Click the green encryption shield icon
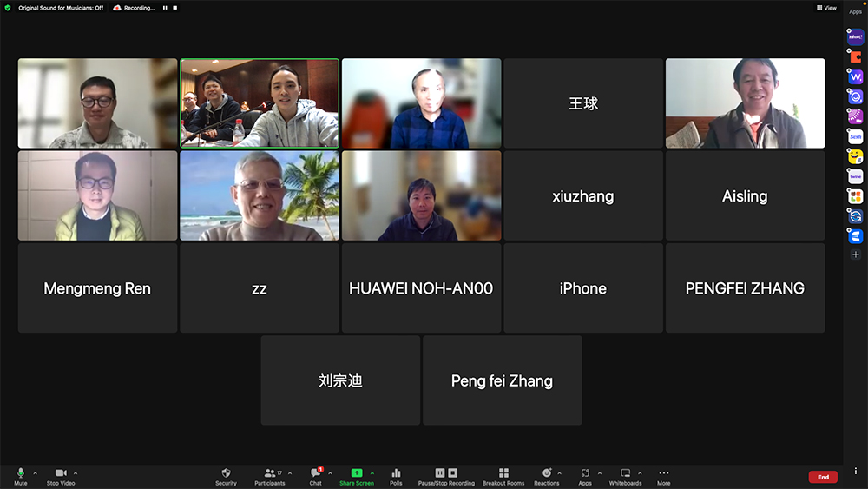The width and height of the screenshot is (868, 489). point(8,8)
